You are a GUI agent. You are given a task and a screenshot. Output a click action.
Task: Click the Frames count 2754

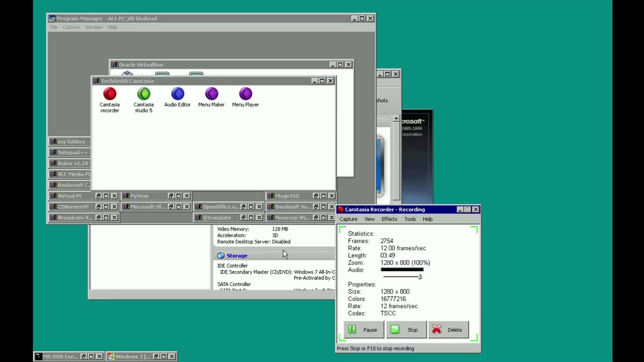click(x=386, y=241)
